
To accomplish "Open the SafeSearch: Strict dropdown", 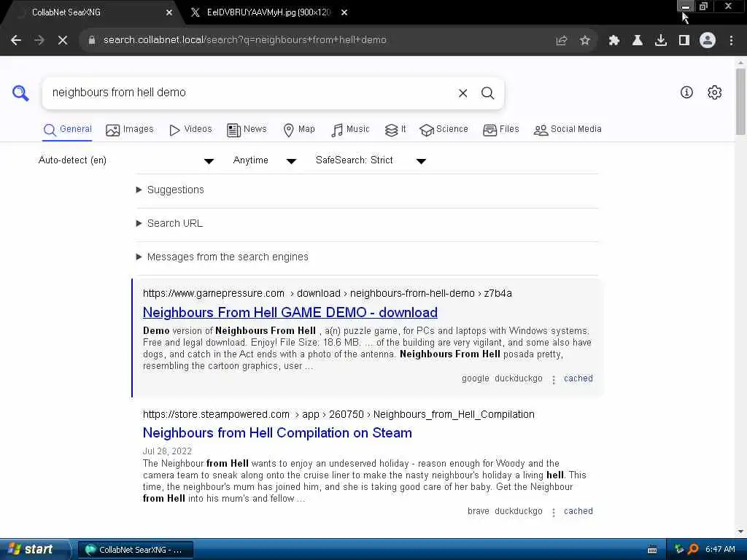I will pyautogui.click(x=371, y=160).
